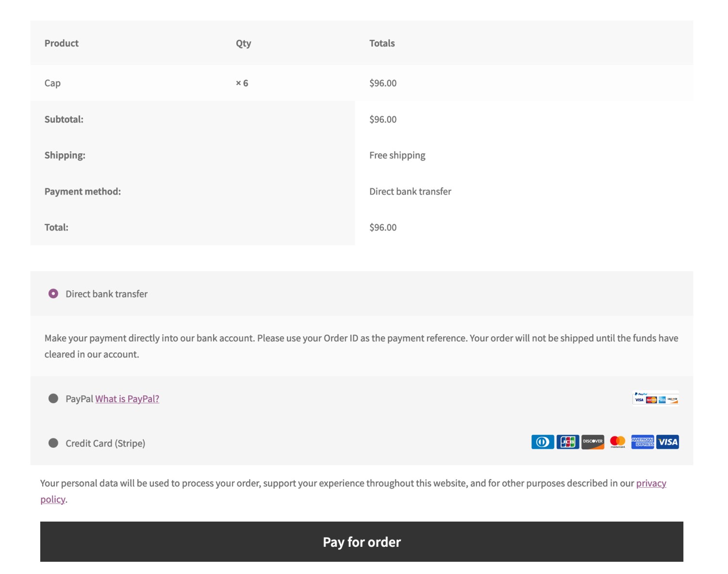Click the Free shipping text
This screenshot has height=574, width=728.
[397, 155]
